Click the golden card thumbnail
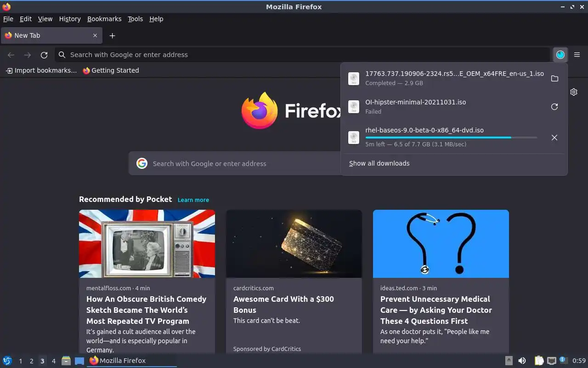Image resolution: width=588 pixels, height=368 pixels. pyautogui.click(x=294, y=244)
